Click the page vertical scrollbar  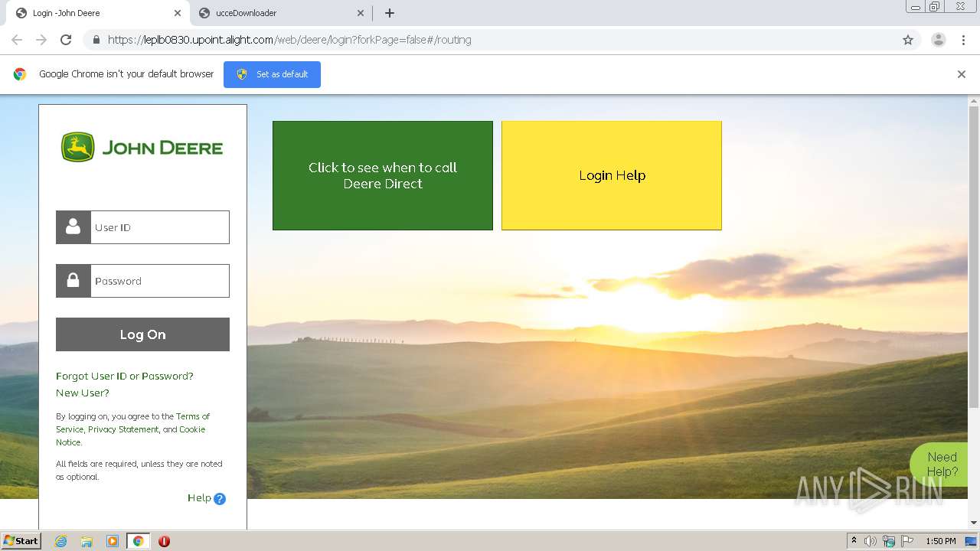(974, 256)
